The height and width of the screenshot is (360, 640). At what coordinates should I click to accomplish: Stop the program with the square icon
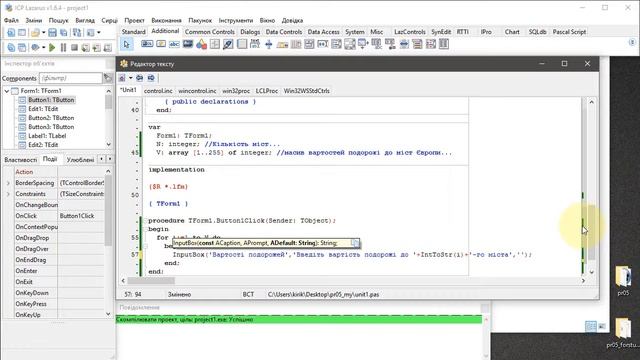[74, 47]
